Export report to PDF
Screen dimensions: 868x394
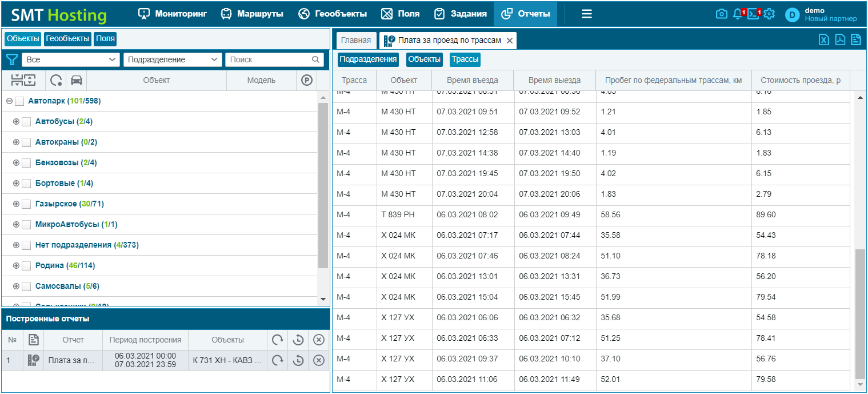point(840,39)
